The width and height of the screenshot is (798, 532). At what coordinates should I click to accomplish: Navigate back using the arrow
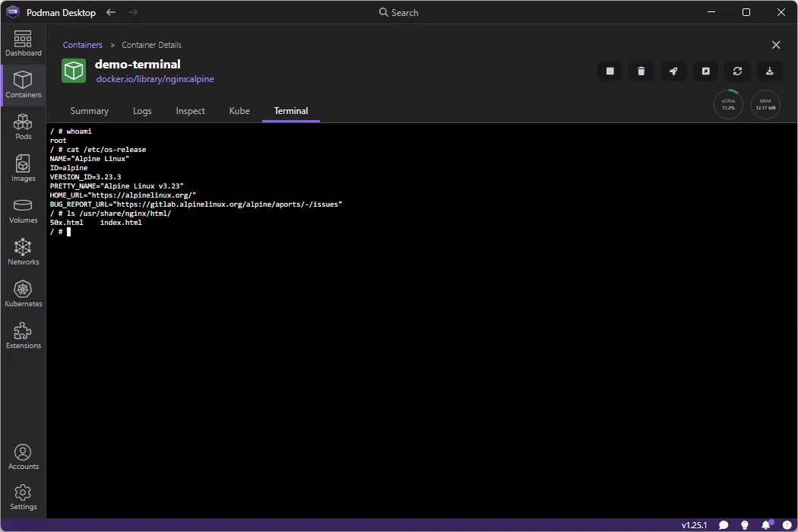[111, 12]
